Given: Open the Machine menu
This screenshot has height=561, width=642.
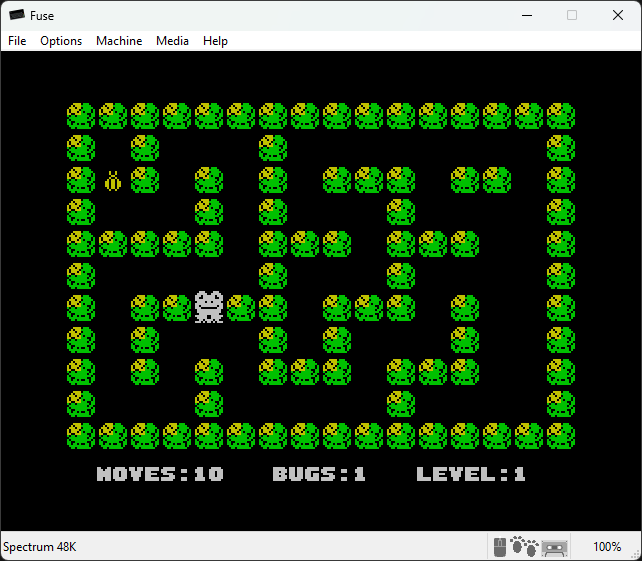Looking at the screenshot, I should coord(119,41).
